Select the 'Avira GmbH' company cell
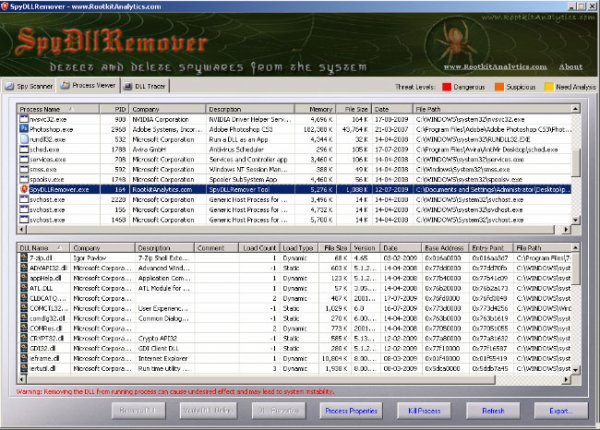600x430 pixels. [x=167, y=149]
